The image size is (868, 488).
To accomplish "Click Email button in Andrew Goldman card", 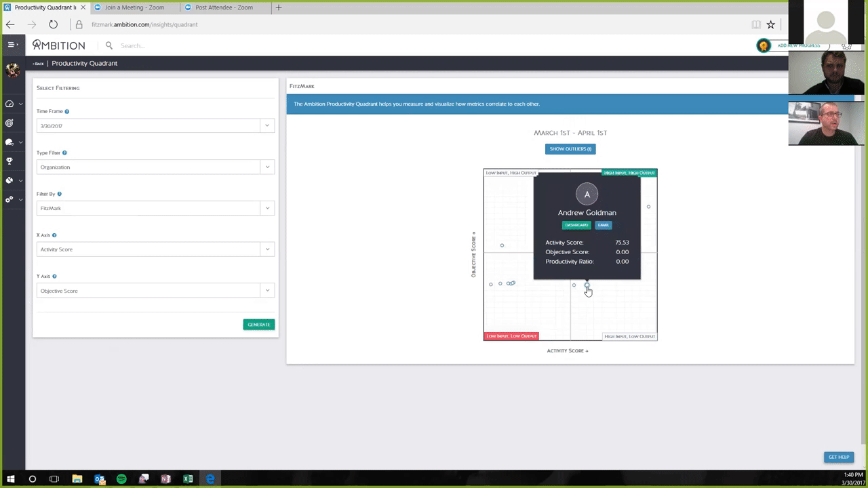I will click(x=603, y=225).
